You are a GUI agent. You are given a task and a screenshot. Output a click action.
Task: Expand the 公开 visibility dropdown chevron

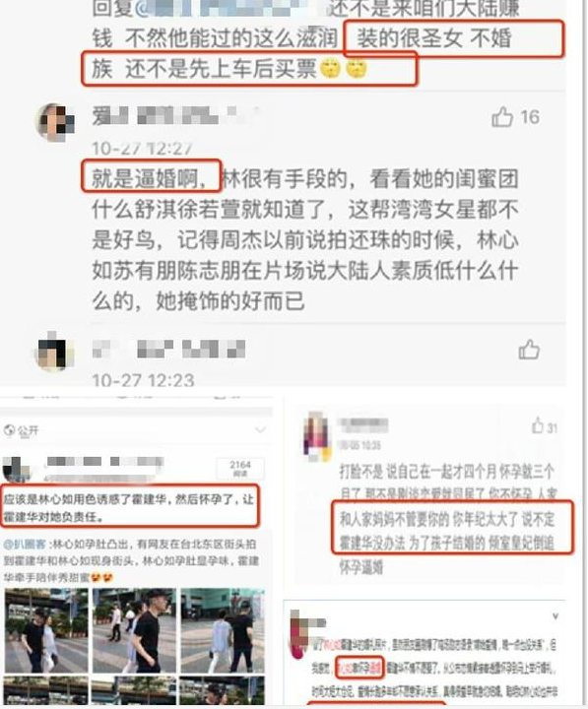pos(260,429)
